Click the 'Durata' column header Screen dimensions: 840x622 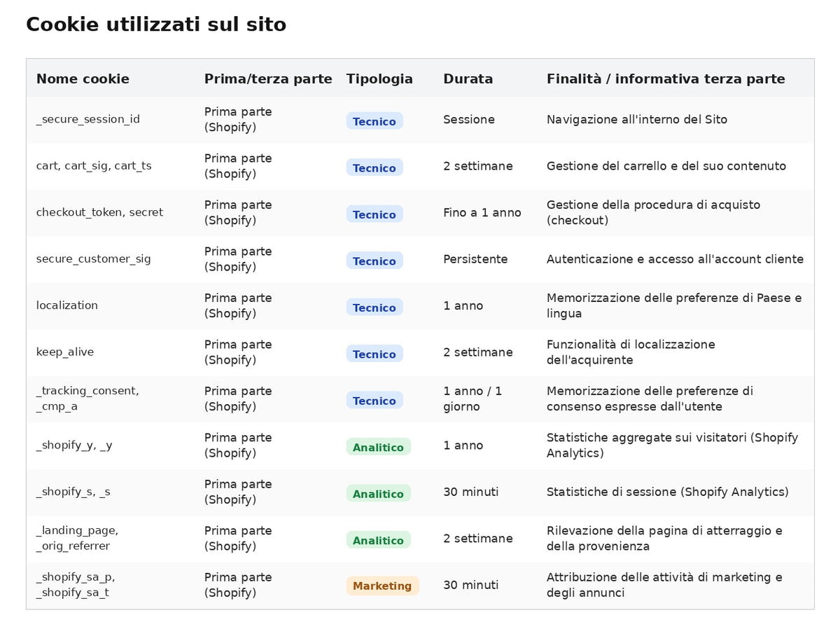click(x=468, y=78)
